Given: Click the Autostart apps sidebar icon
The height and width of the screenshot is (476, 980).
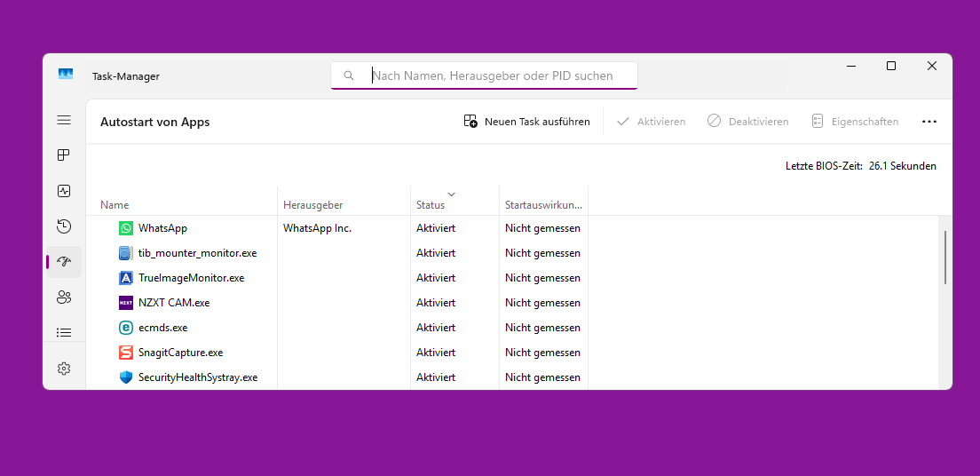Looking at the screenshot, I should pyautogui.click(x=64, y=262).
